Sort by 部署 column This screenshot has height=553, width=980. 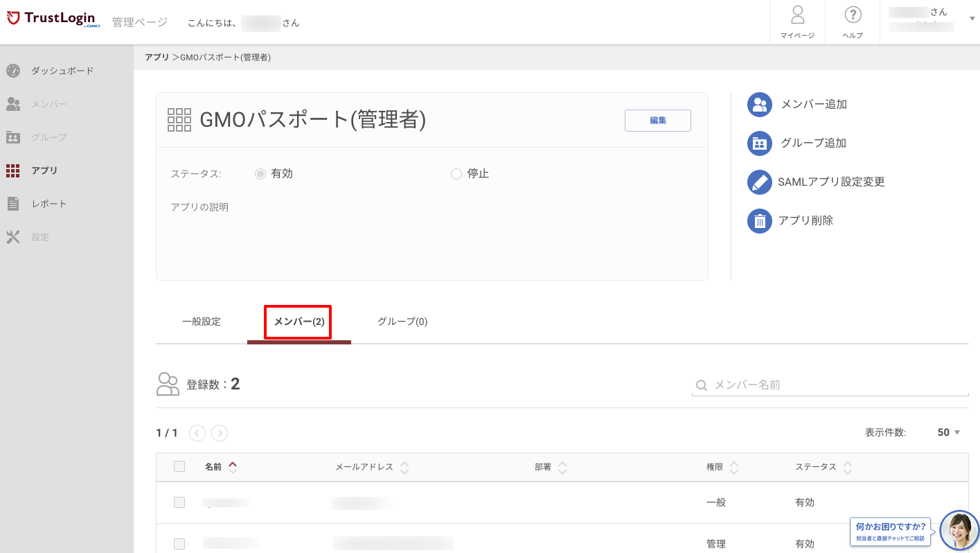pos(551,467)
